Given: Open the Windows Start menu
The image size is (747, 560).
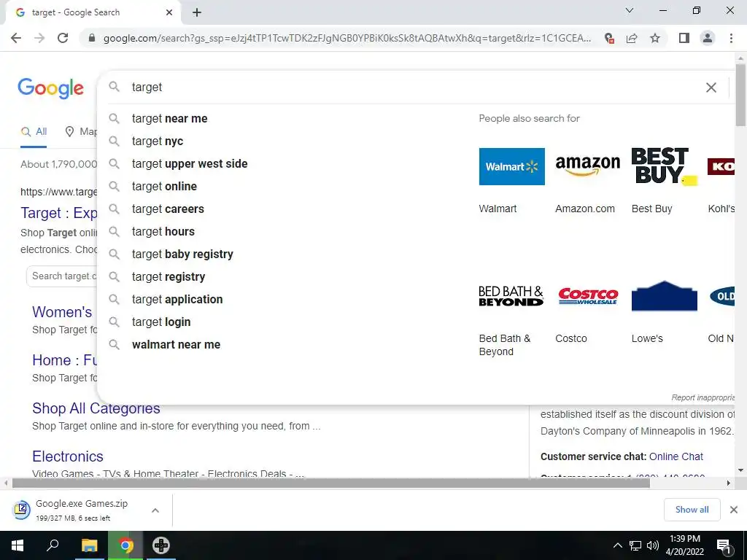Looking at the screenshot, I should (x=18, y=545).
